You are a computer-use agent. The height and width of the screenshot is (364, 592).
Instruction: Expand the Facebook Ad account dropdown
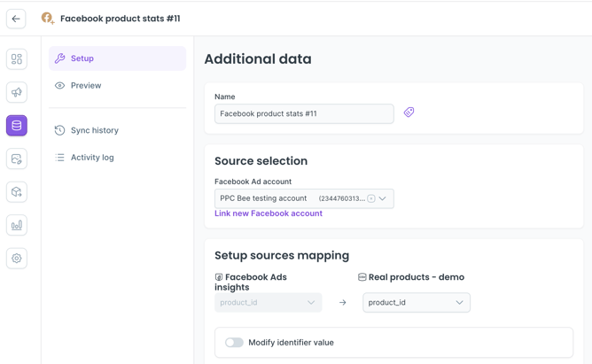pos(383,198)
